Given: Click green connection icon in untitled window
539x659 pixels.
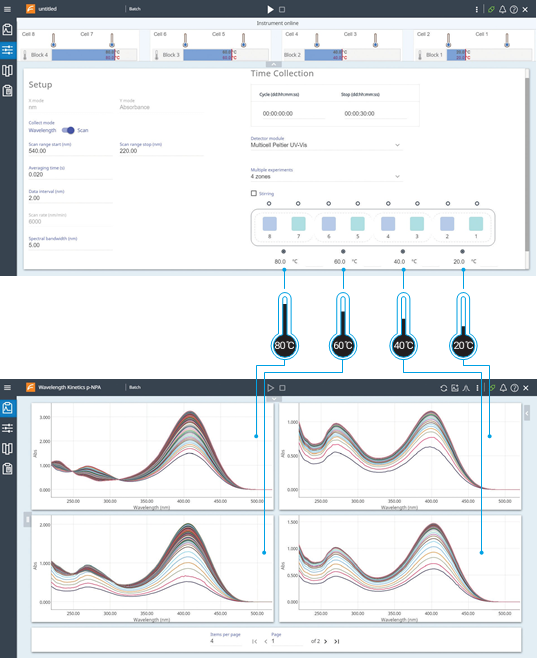Looking at the screenshot, I should [491, 9].
